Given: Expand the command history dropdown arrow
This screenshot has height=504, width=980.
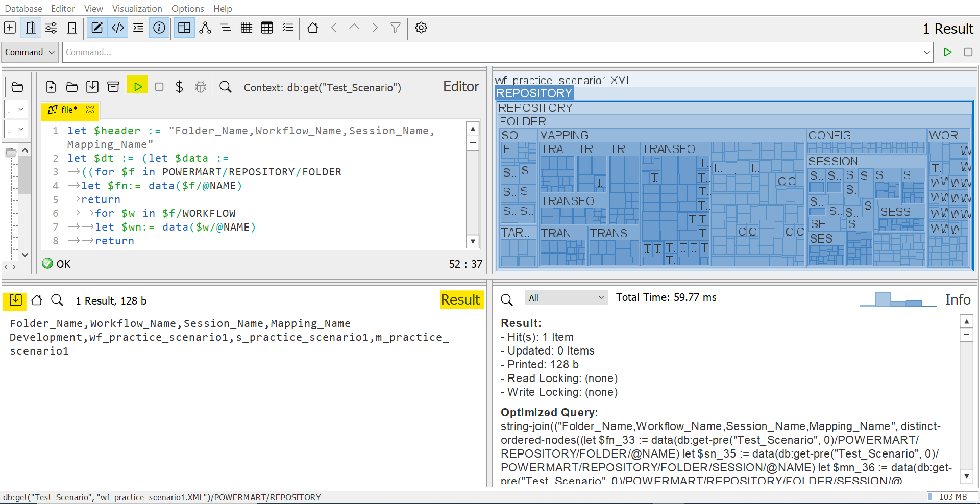Looking at the screenshot, I should 927,52.
